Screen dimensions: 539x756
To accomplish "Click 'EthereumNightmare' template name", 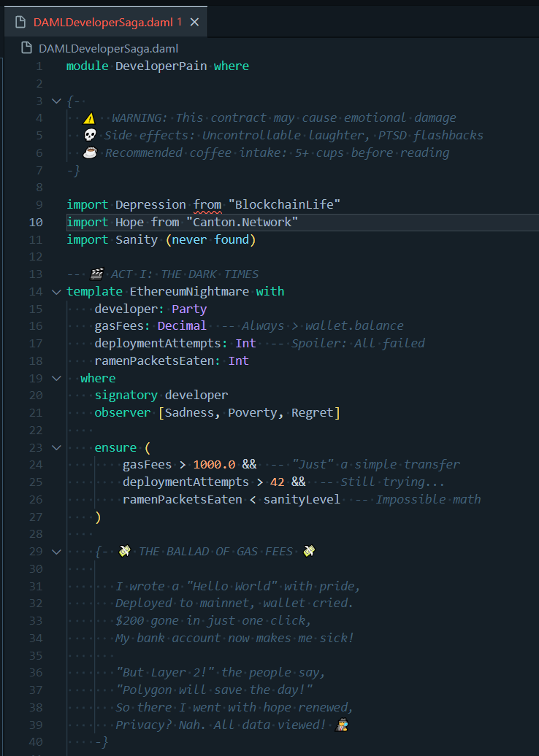I will coord(189,292).
